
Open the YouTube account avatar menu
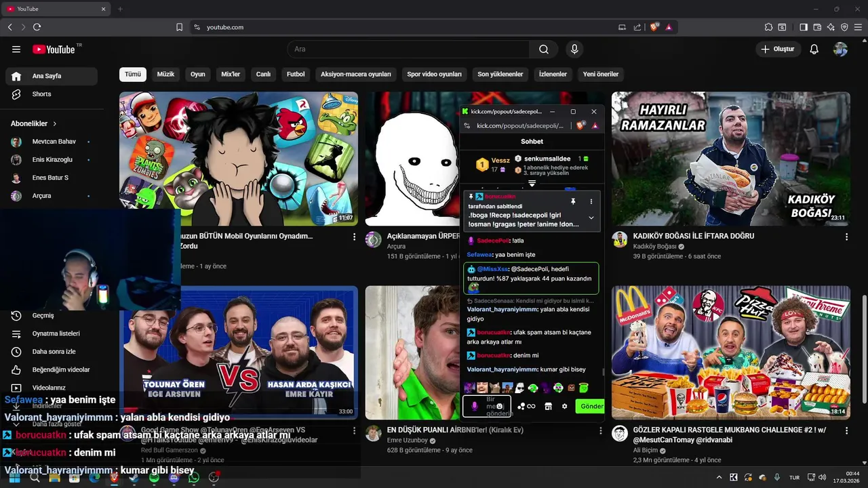coord(840,49)
